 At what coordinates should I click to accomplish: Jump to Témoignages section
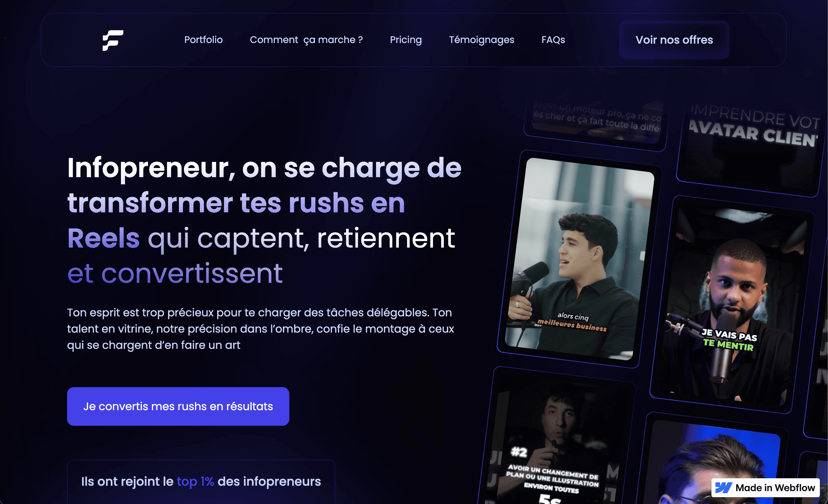pyautogui.click(x=481, y=40)
